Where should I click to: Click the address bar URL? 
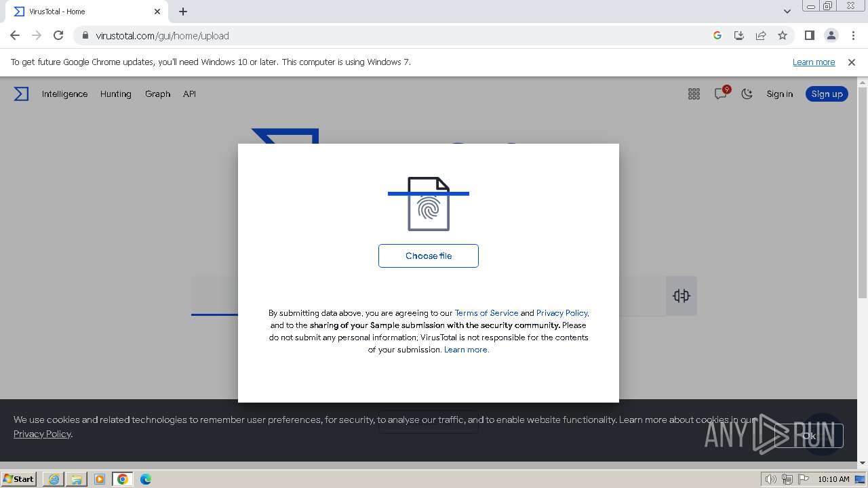point(162,35)
